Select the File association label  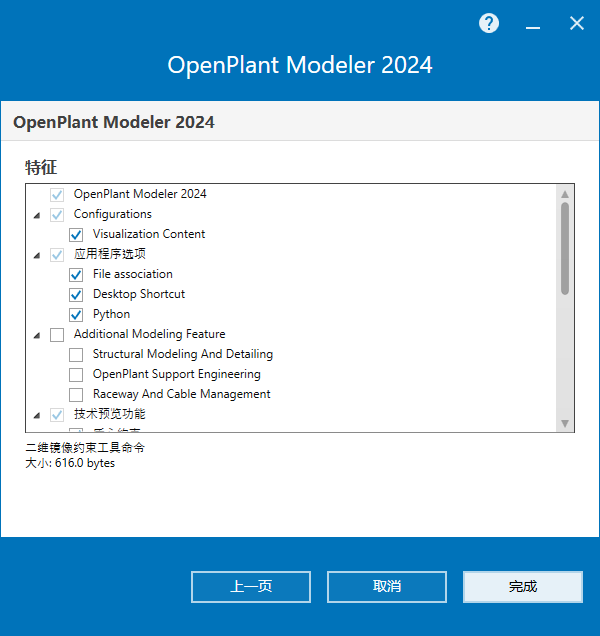click(x=133, y=274)
